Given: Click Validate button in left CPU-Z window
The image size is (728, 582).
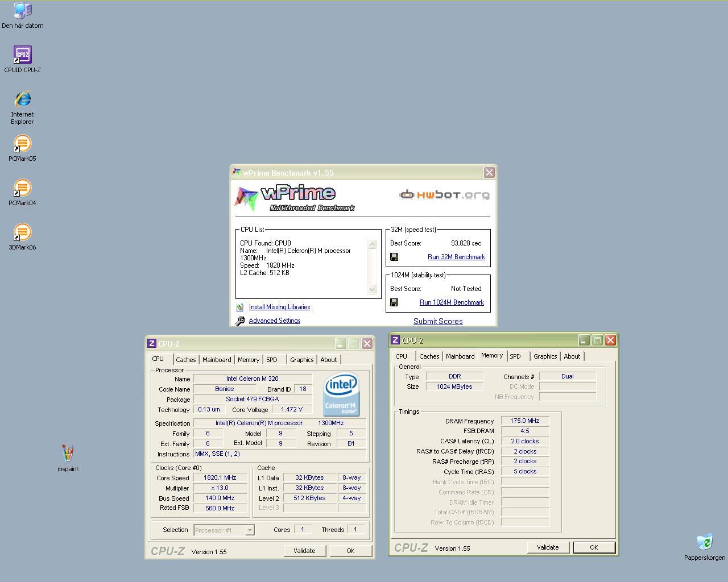Looking at the screenshot, I should (x=304, y=551).
